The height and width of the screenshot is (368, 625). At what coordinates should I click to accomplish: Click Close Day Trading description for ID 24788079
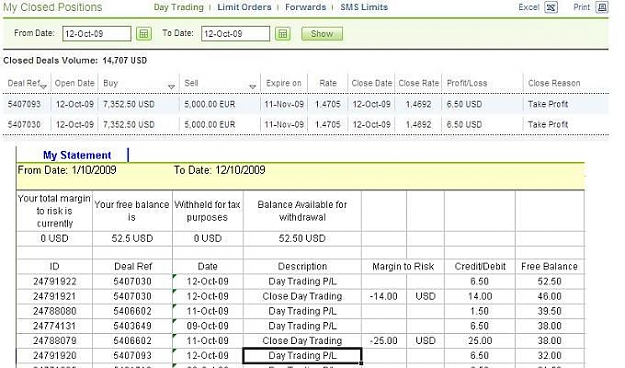[302, 340]
